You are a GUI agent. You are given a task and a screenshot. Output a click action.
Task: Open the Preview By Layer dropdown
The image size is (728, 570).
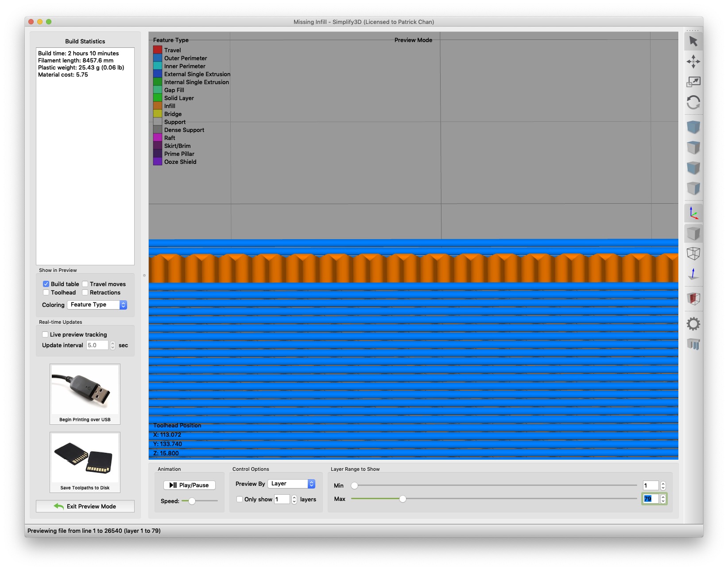point(291,484)
